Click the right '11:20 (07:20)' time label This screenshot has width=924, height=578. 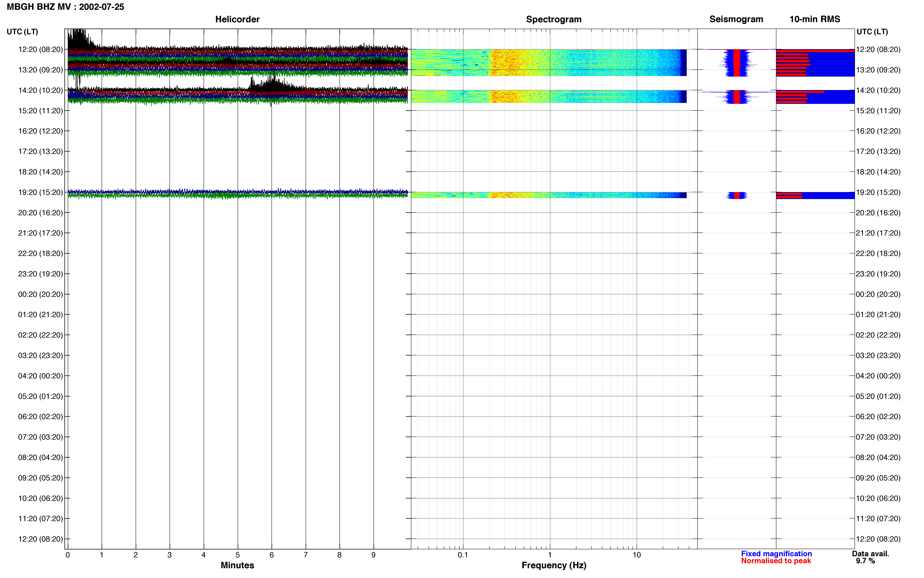coord(878,519)
